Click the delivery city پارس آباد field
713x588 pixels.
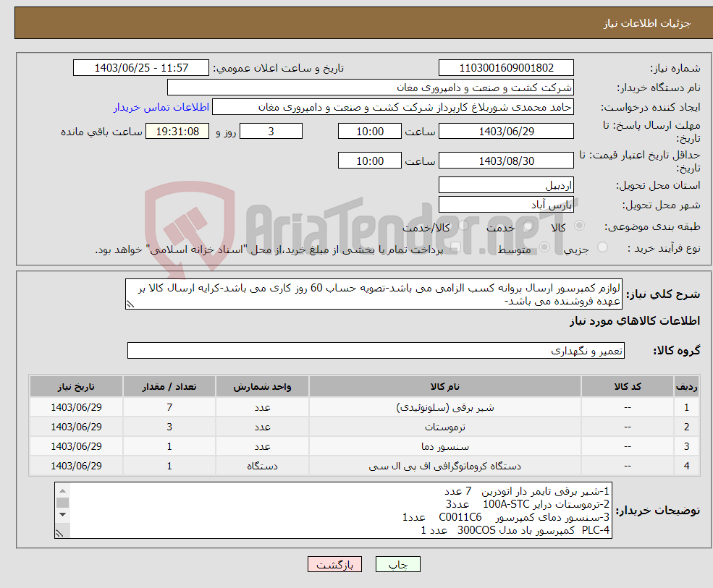click(x=506, y=205)
